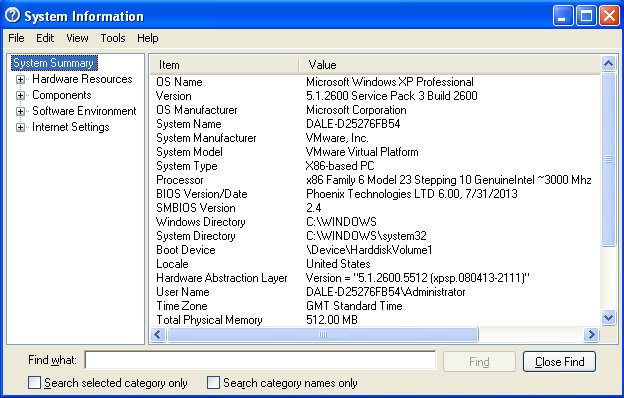This screenshot has width=624, height=398.
Task: Click the horizontal scrollbar left arrow
Action: 158,335
